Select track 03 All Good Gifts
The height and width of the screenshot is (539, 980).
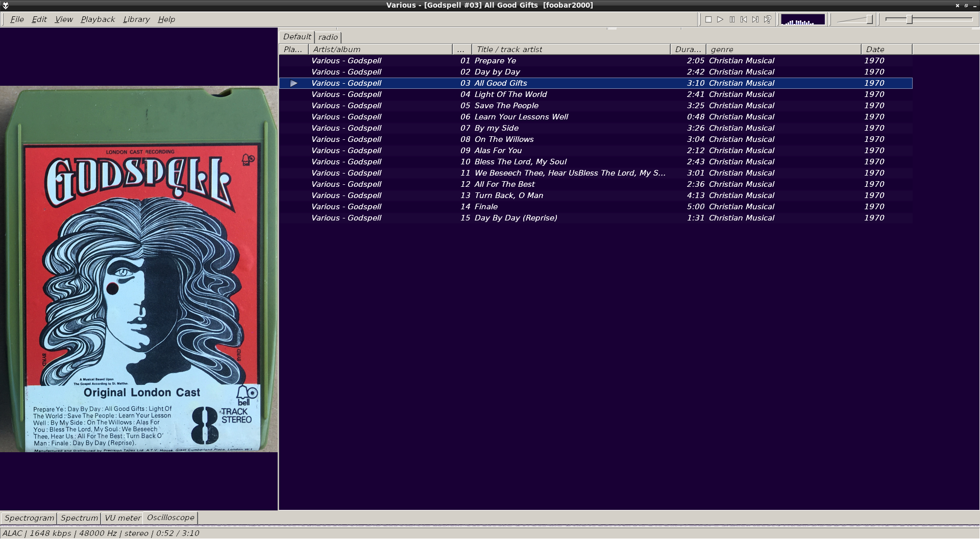click(596, 83)
